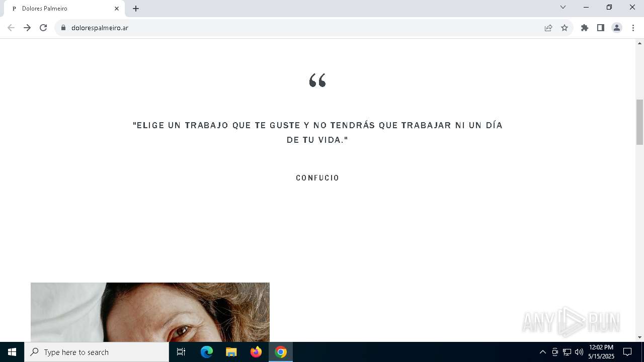
Task: Open Chrome profile avatar
Action: [x=617, y=28]
